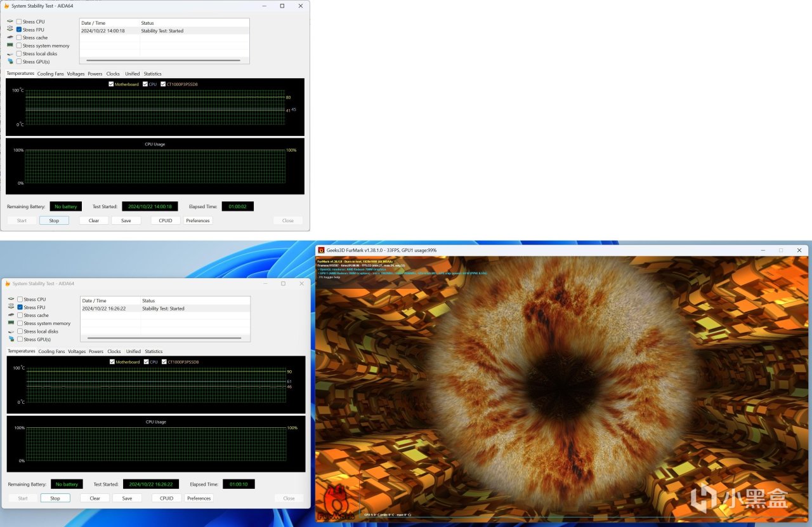Open Preferences in the 14:00:18 AIDA64 window

click(x=198, y=220)
